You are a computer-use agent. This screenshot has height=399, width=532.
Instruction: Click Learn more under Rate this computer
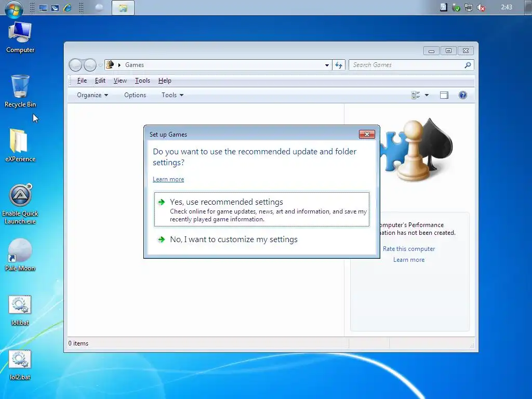409,260
